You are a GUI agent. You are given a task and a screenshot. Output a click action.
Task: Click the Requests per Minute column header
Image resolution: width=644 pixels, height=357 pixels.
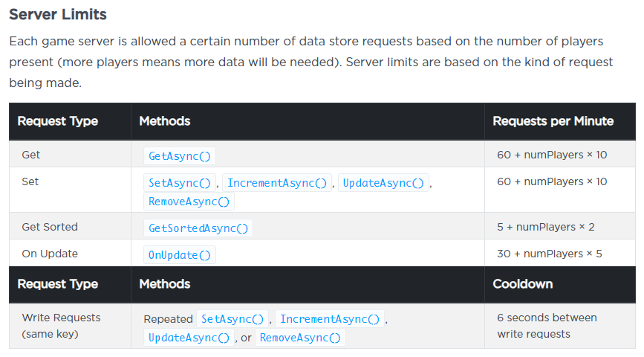553,121
